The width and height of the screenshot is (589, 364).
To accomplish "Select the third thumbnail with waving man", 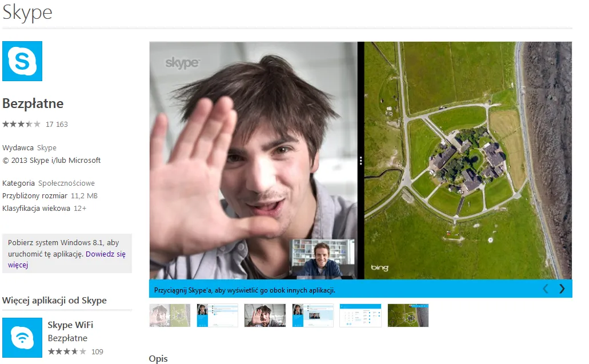I will point(265,315).
